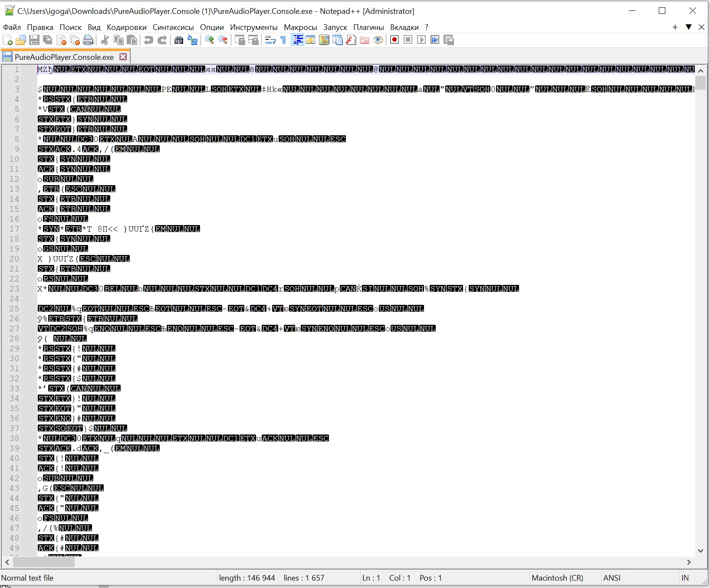Click line number 23 in the margin
This screenshot has width=710, height=588.
point(14,289)
